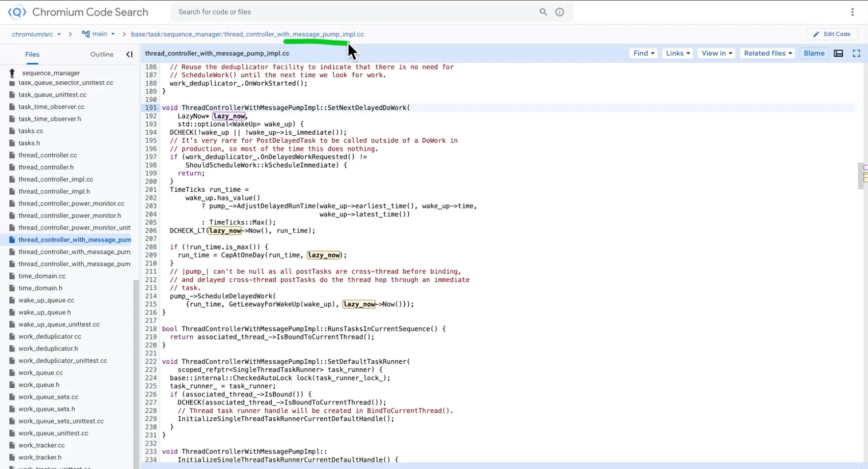Open wake_up_queue_unittest.cc file
The image size is (868, 469).
[x=59, y=325]
